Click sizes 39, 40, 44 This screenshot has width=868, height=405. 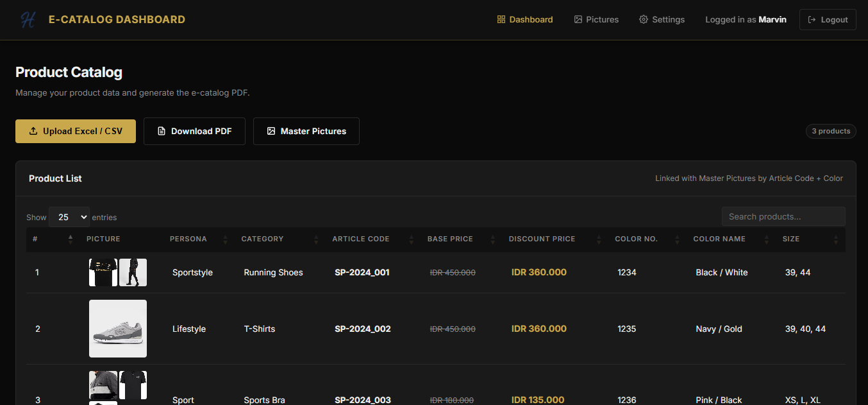click(x=805, y=329)
